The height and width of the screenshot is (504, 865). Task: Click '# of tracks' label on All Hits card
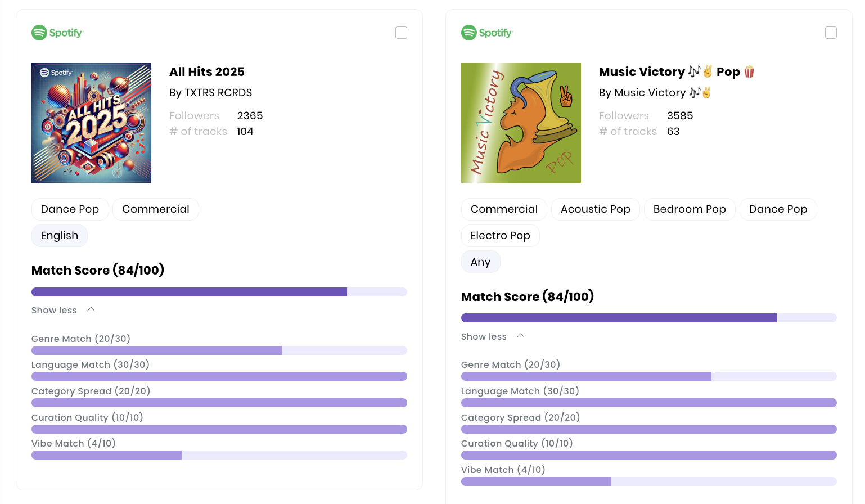point(198,132)
